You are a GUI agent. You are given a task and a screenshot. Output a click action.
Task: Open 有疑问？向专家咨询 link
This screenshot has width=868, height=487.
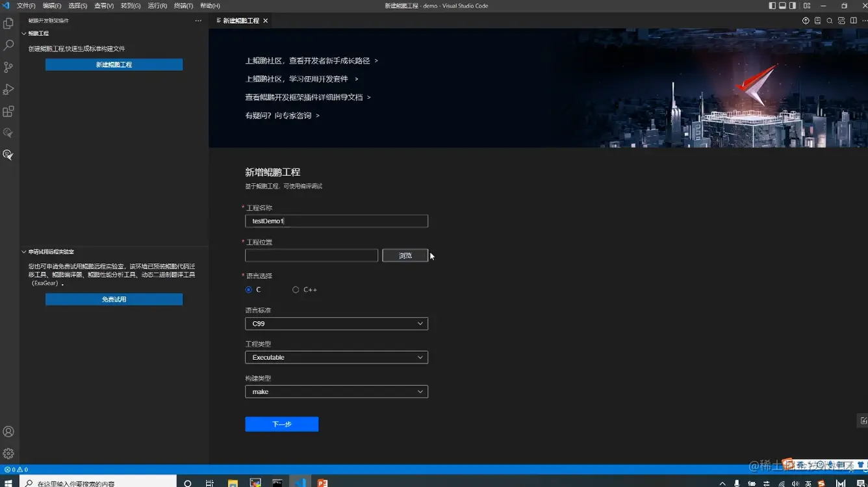tap(282, 115)
